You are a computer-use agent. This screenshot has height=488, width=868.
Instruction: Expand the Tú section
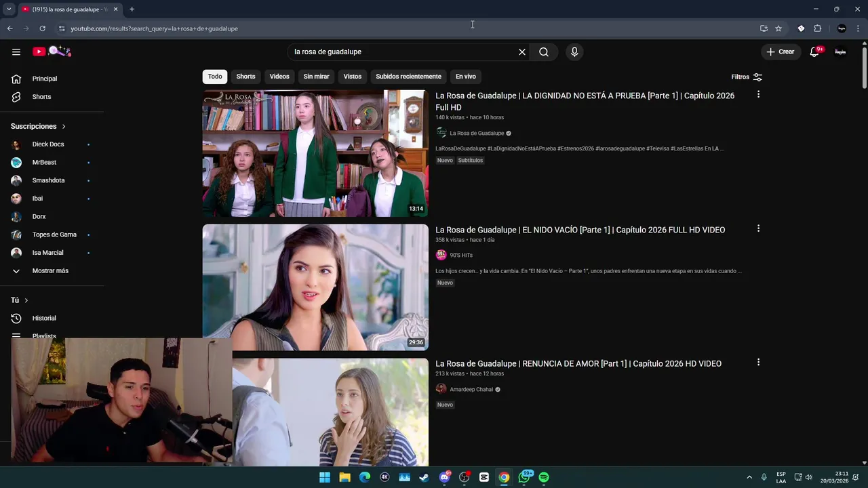pos(20,300)
